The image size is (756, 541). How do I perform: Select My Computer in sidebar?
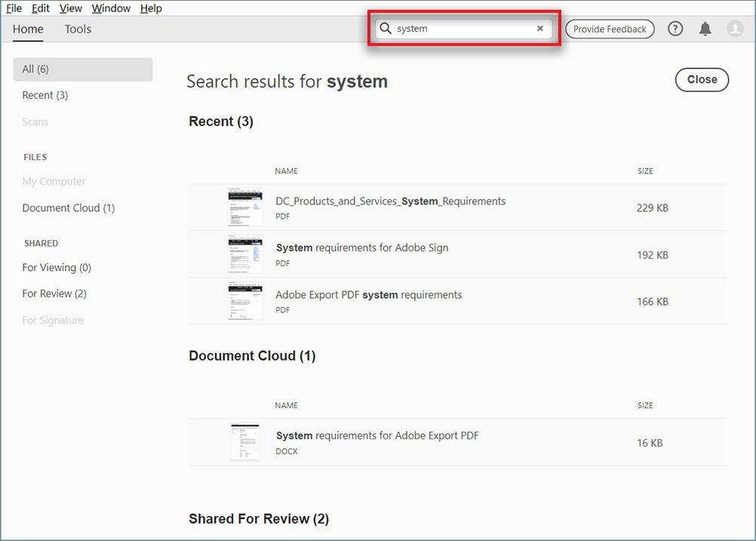point(54,182)
